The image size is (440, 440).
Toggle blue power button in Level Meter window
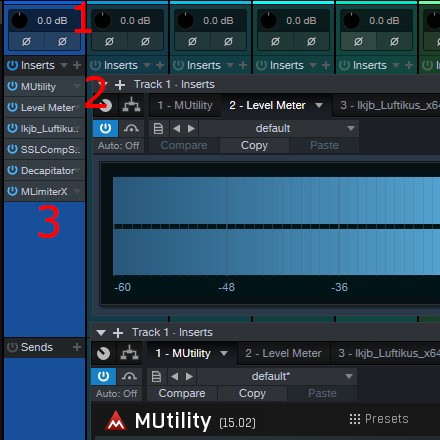pos(105,128)
